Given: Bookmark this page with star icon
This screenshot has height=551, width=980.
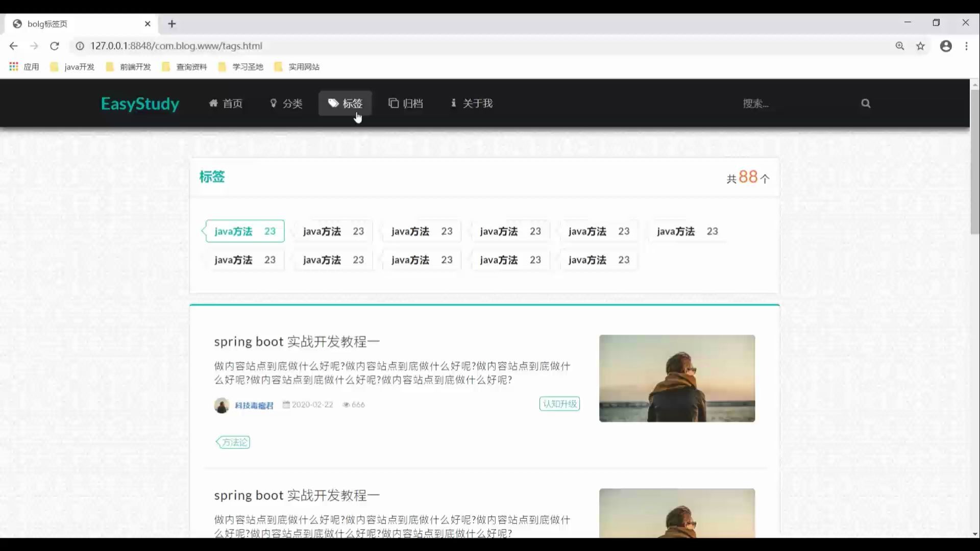Looking at the screenshot, I should tap(920, 46).
